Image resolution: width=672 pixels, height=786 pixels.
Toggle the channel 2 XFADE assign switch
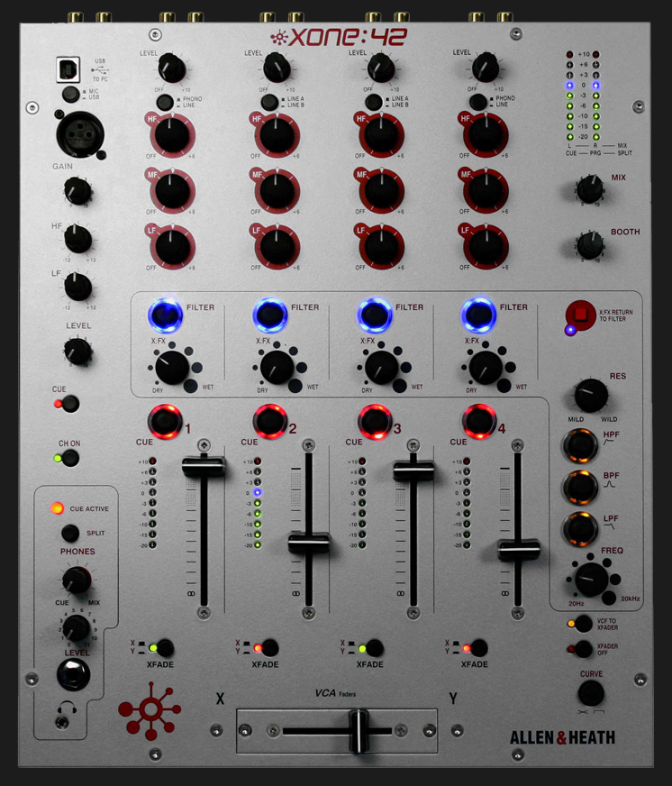[269, 648]
